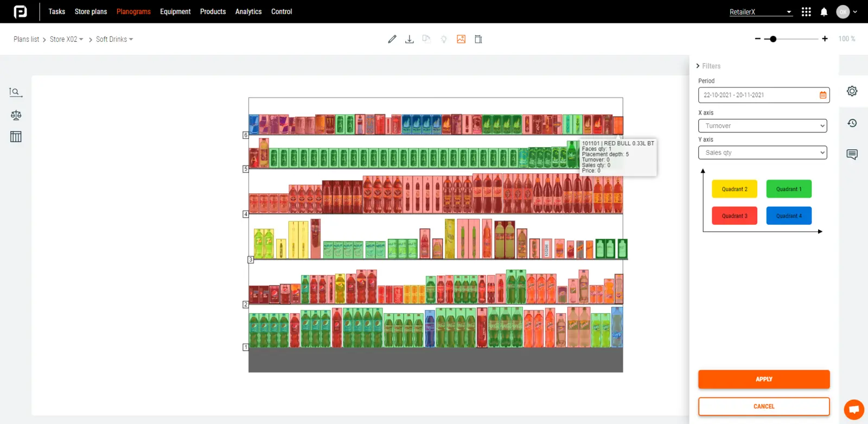Open the history clock icon
The height and width of the screenshot is (424, 868).
coord(852,123)
